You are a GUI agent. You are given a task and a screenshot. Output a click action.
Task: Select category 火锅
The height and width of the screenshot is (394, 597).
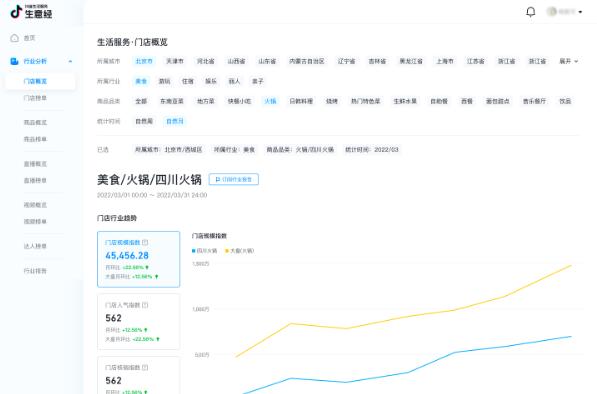(x=270, y=101)
